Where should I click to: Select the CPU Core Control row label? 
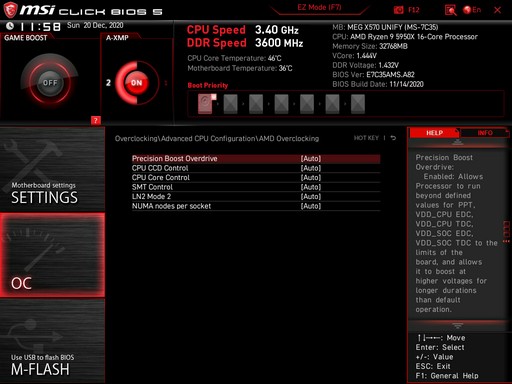(x=161, y=178)
